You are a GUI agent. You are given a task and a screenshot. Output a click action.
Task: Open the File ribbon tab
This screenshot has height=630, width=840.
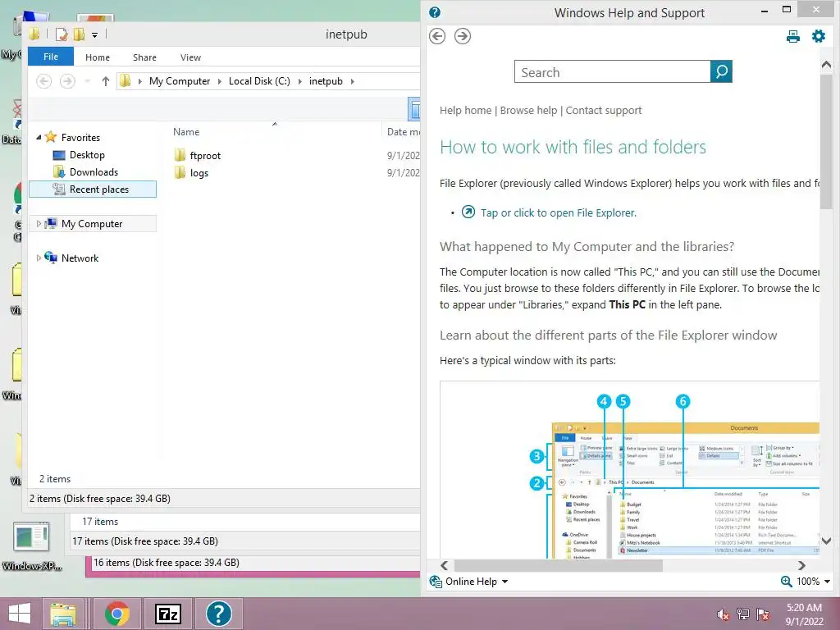point(51,57)
